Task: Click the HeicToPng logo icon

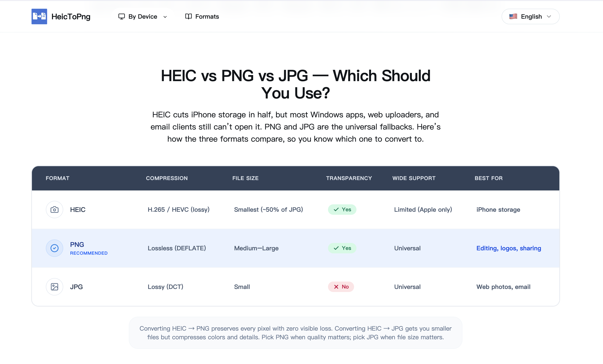Action: pyautogui.click(x=39, y=16)
